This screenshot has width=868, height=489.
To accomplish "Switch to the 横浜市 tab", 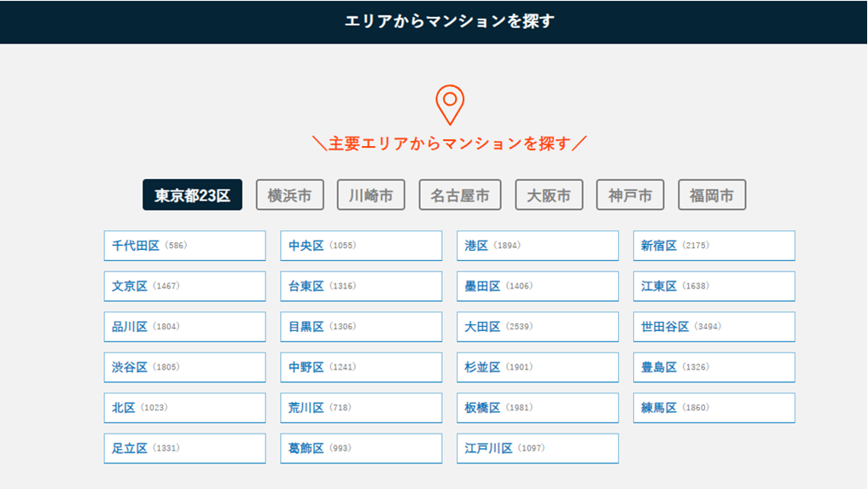I will click(289, 195).
